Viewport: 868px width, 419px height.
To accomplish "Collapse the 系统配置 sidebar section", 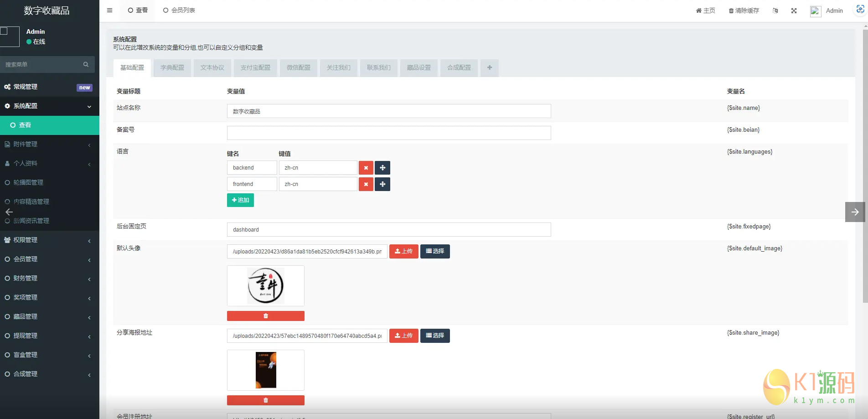I will pos(50,106).
